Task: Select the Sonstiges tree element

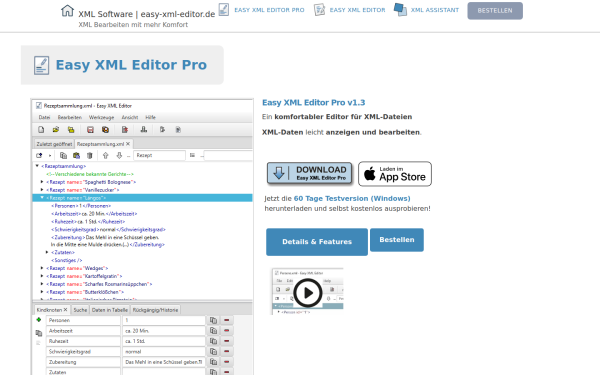Action: [x=67, y=260]
